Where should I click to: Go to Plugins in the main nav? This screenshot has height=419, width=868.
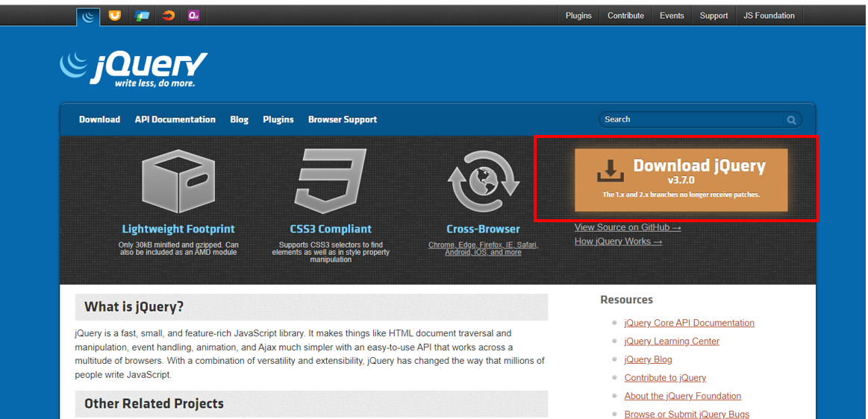pos(278,119)
